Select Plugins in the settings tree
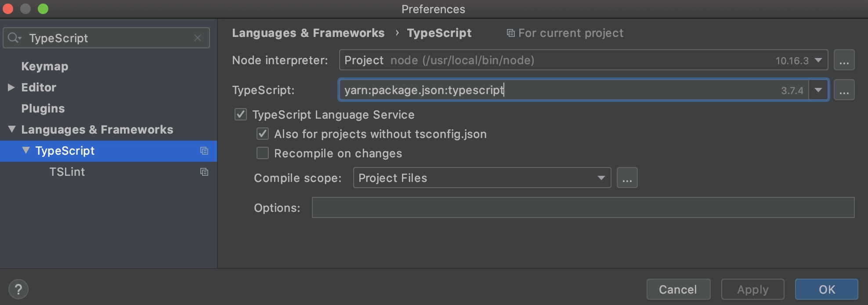 [x=43, y=109]
